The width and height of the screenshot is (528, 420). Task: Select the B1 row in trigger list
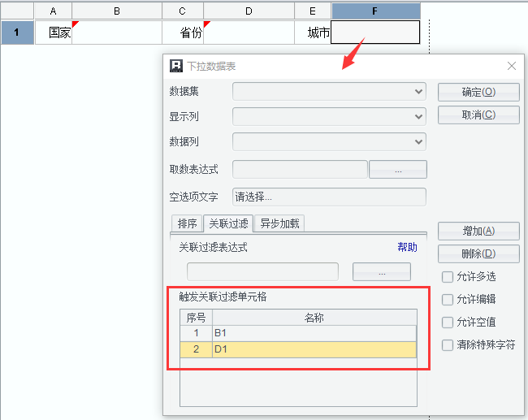coord(314,333)
